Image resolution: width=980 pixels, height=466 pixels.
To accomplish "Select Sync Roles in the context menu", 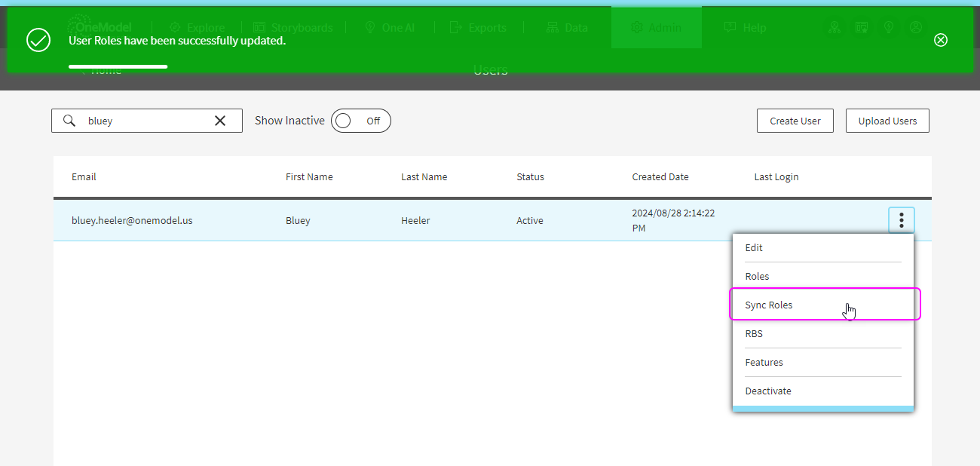I will click(823, 305).
